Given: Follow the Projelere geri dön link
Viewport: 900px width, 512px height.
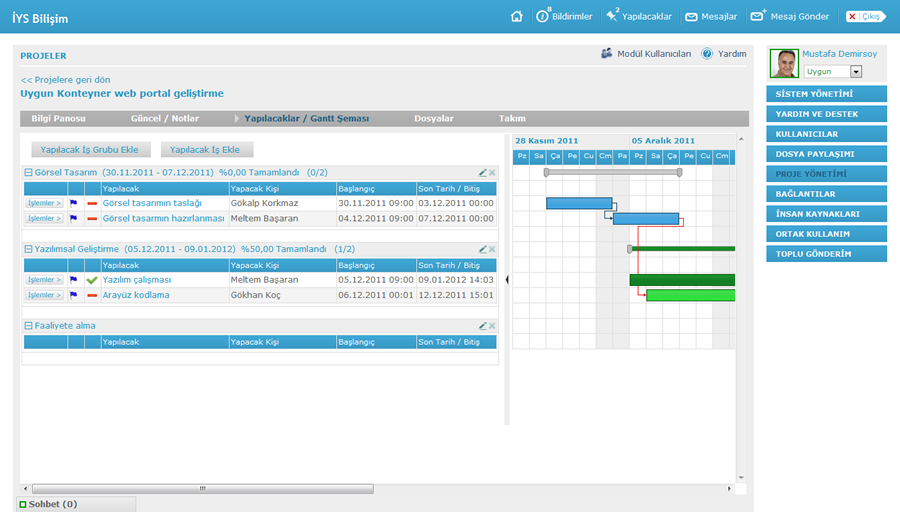Looking at the screenshot, I should point(65,79).
